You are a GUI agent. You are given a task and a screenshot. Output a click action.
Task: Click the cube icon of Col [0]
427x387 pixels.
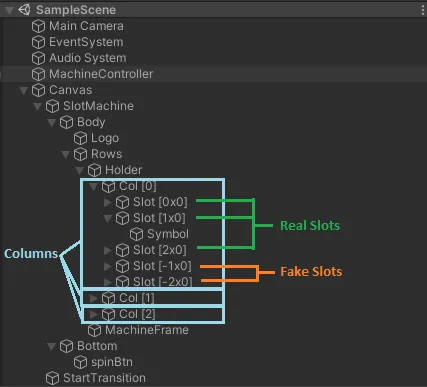(108, 186)
